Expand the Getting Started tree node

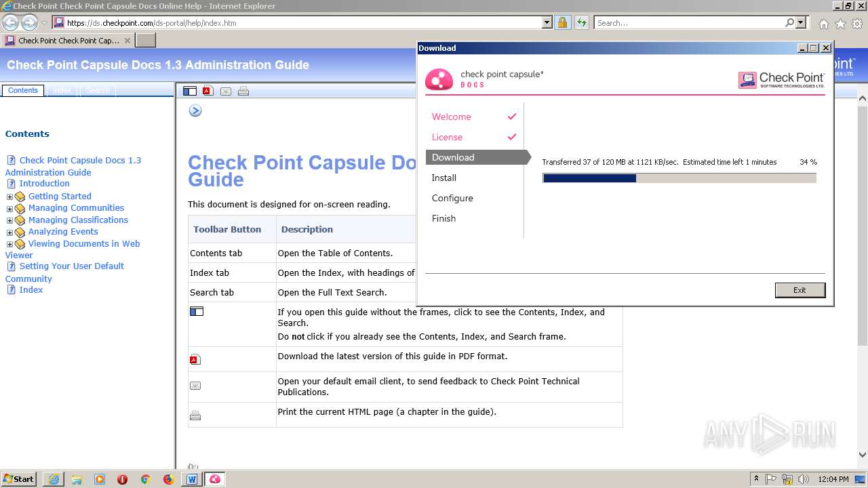tap(9, 197)
